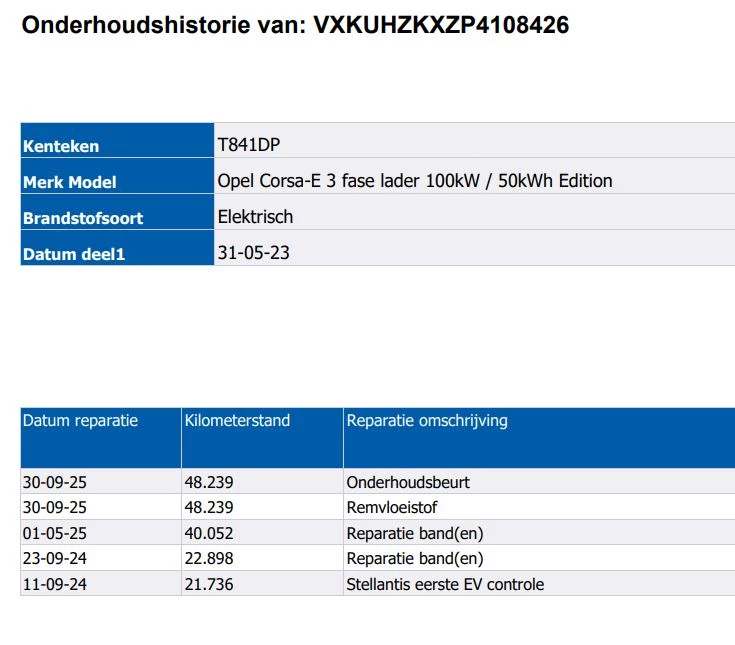Select the date value 31-05-23
Screen dimensions: 735x645
click(253, 253)
